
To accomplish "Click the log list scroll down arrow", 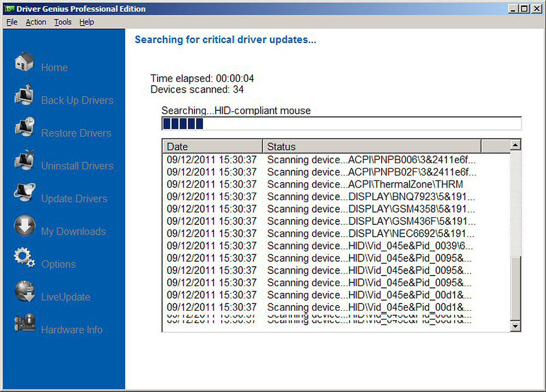I will 515,326.
